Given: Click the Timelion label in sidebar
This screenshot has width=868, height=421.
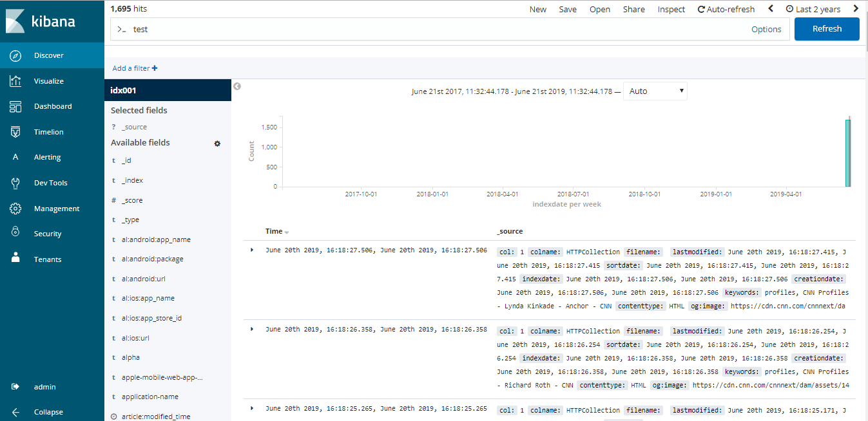Looking at the screenshot, I should [x=49, y=132].
